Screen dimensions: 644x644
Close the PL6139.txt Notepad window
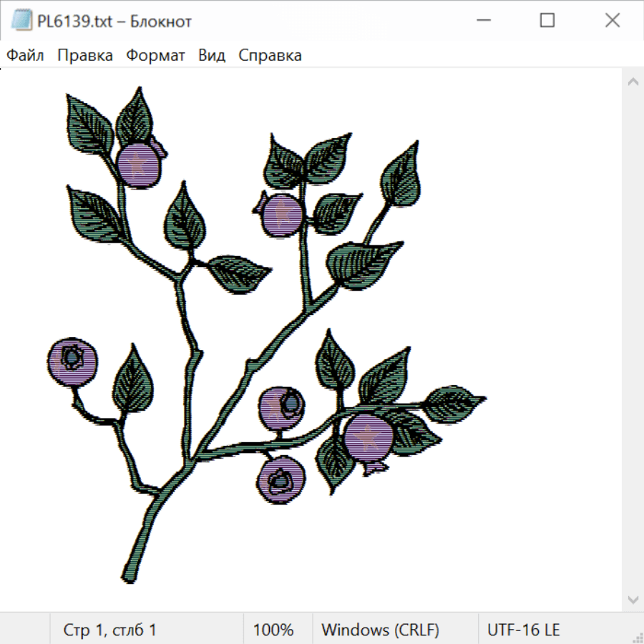pyautogui.click(x=612, y=21)
